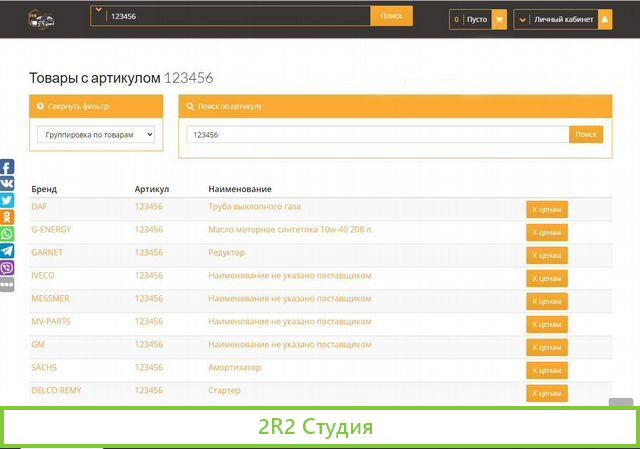Open 'К ценам' for DELCO REMY

(547, 393)
